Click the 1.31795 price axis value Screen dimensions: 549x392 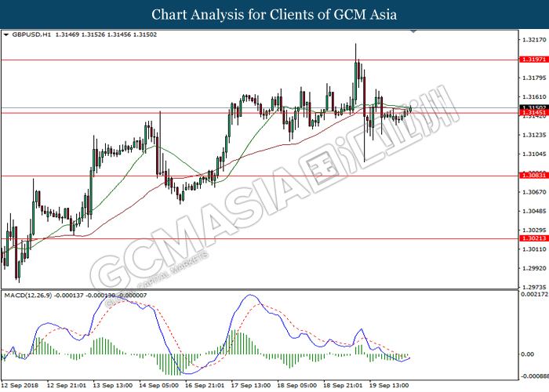[534, 78]
